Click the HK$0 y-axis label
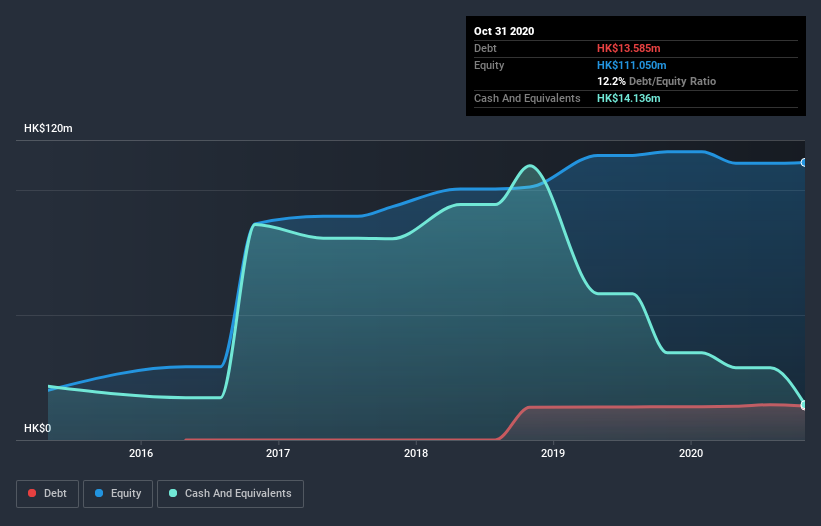Image resolution: width=821 pixels, height=526 pixels. click(38, 428)
